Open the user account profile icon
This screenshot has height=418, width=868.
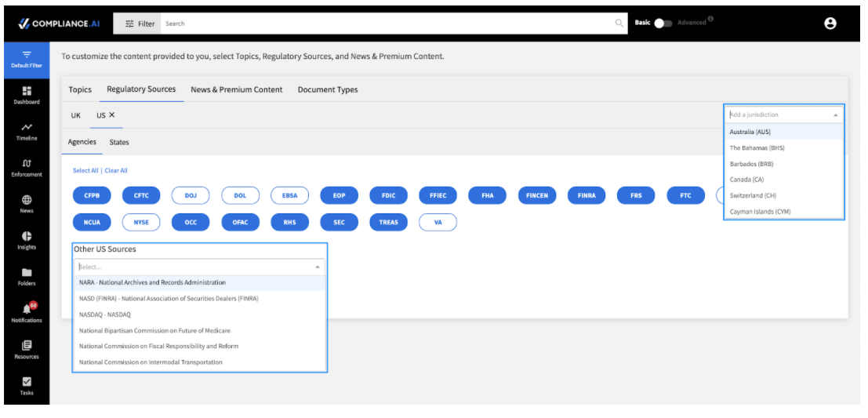pyautogui.click(x=830, y=24)
